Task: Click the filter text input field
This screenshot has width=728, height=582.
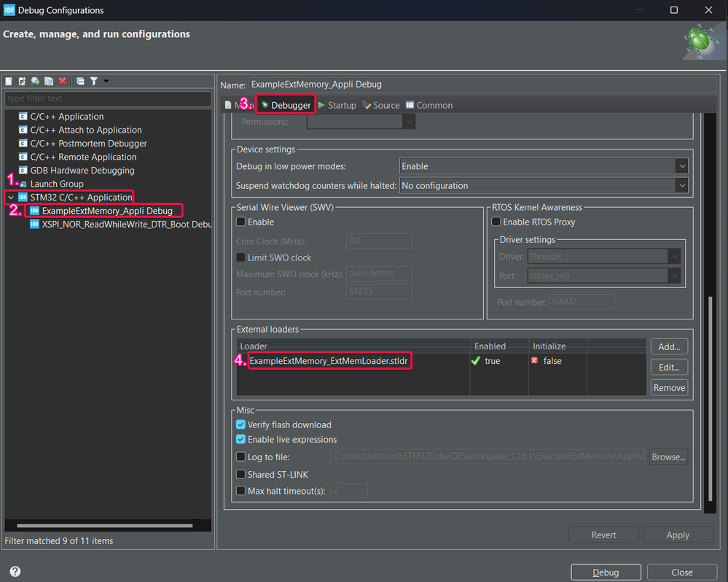Action: point(108,98)
